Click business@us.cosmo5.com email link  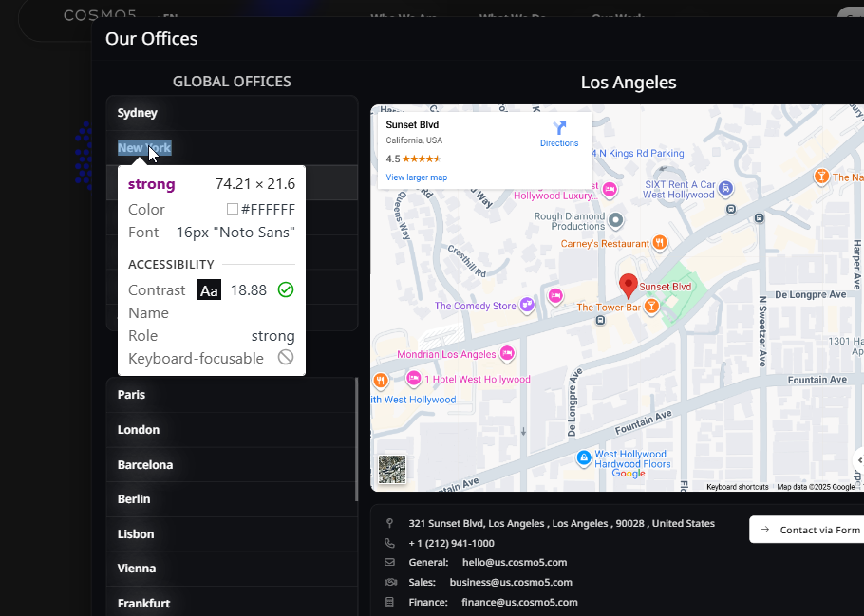point(511,582)
